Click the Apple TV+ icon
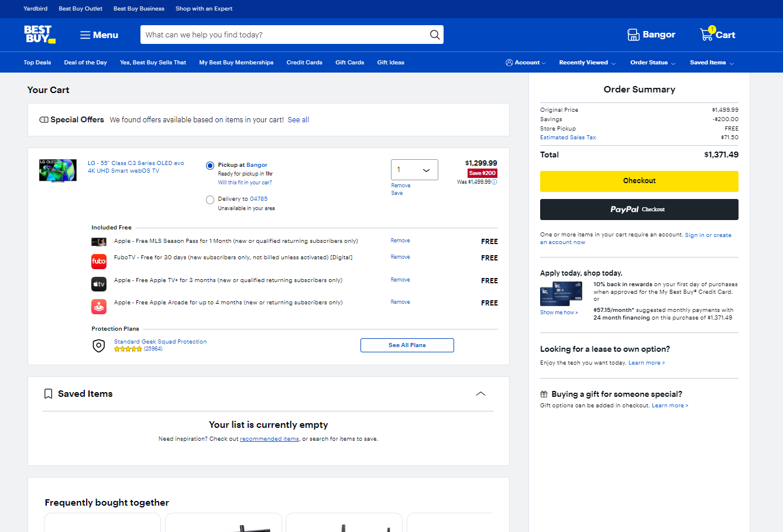The image size is (783, 532). (x=99, y=284)
